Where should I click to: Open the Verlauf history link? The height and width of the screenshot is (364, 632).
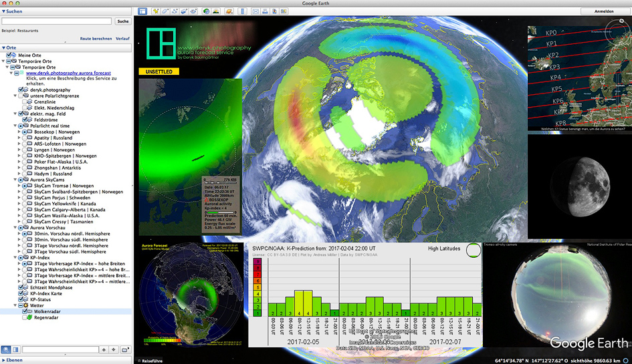pos(122,39)
